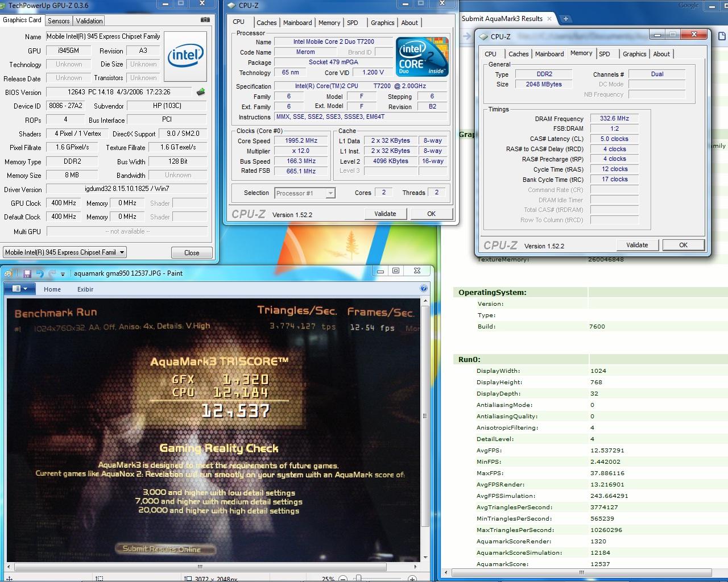Click the CPU-Z title icon of the Memory window
The height and width of the screenshot is (582, 728).
tap(483, 36)
